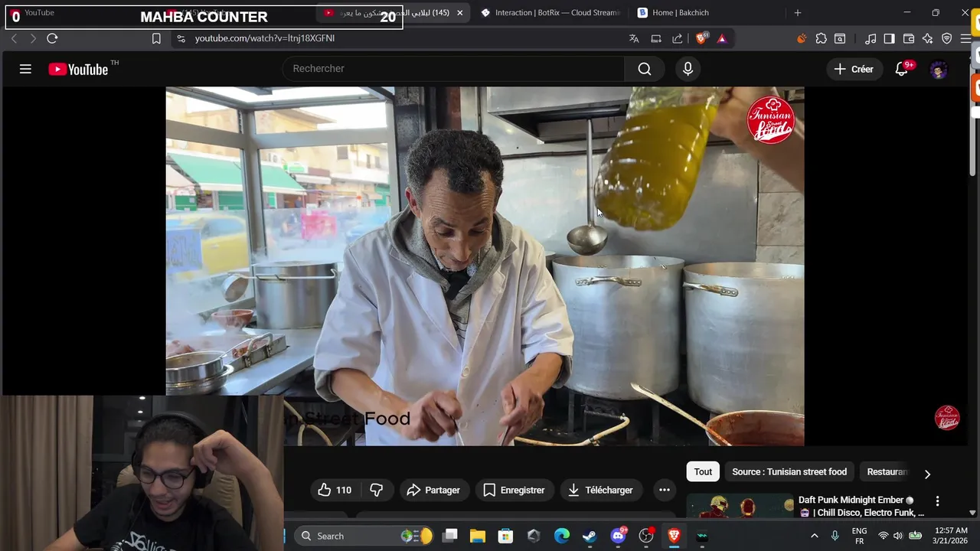Open options for Daft Punk Midnight Ember video
The height and width of the screenshot is (551, 980).
click(x=937, y=501)
